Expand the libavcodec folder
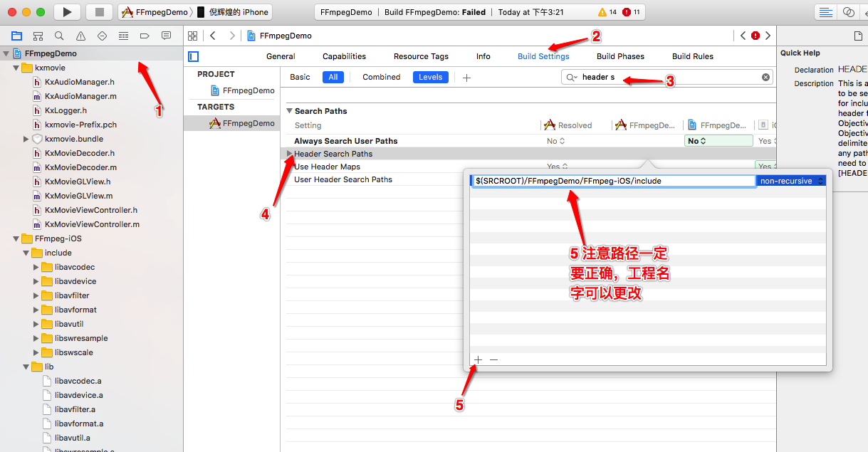 click(36, 267)
